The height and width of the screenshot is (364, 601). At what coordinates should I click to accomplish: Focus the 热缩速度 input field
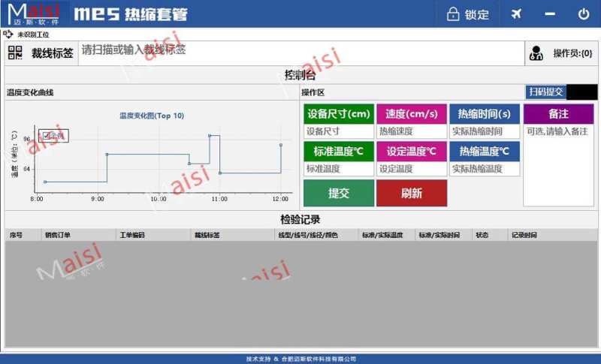tap(411, 131)
